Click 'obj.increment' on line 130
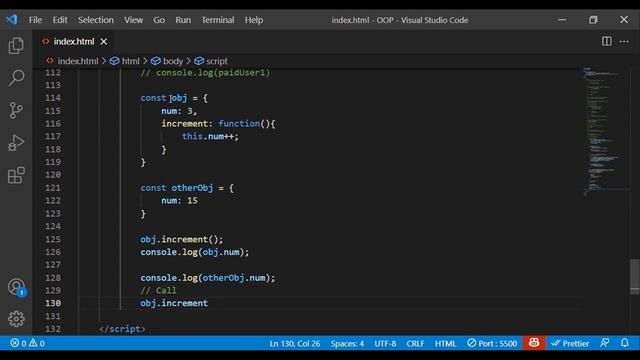Screen dimensions: 640x360 tap(174, 303)
